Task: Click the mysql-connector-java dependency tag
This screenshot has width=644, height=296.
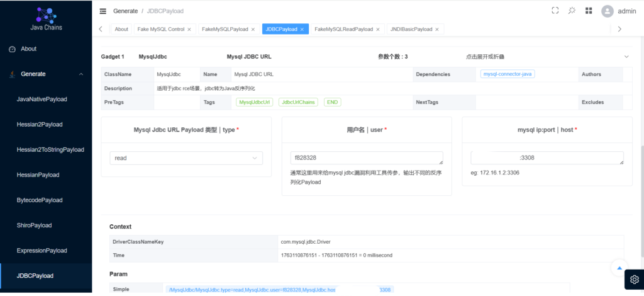Action: tap(508, 74)
